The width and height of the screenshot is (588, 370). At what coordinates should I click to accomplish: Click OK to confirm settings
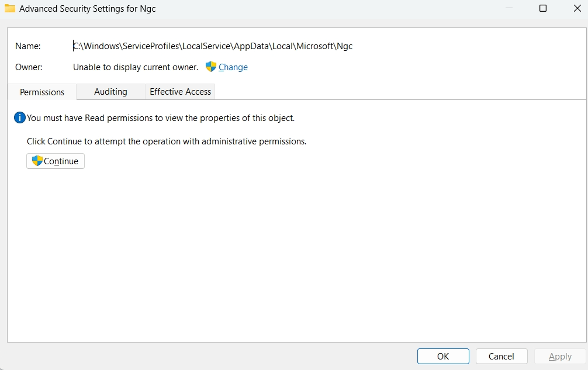pos(443,356)
